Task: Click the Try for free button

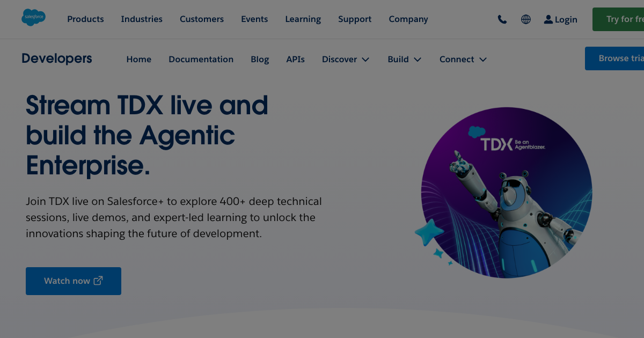Action: 625,19
